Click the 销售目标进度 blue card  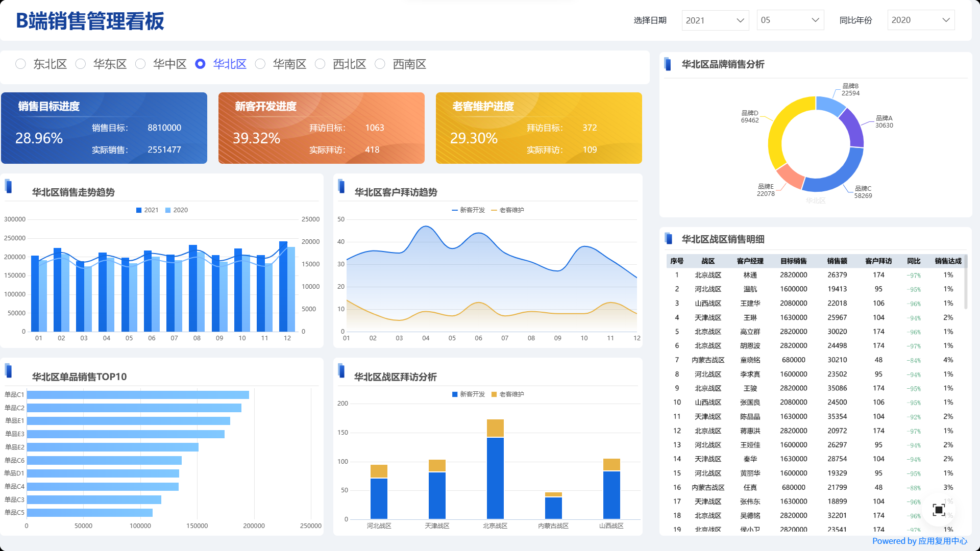(x=104, y=128)
